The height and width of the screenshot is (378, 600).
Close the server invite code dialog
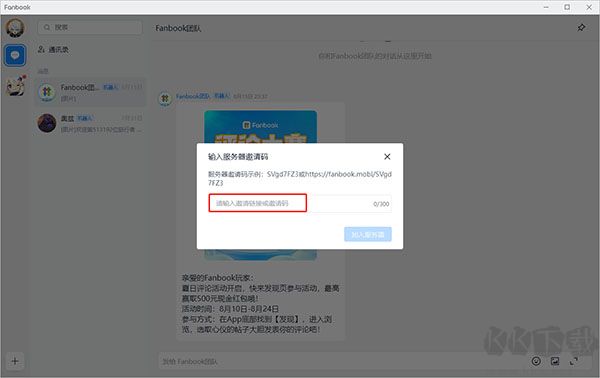387,156
